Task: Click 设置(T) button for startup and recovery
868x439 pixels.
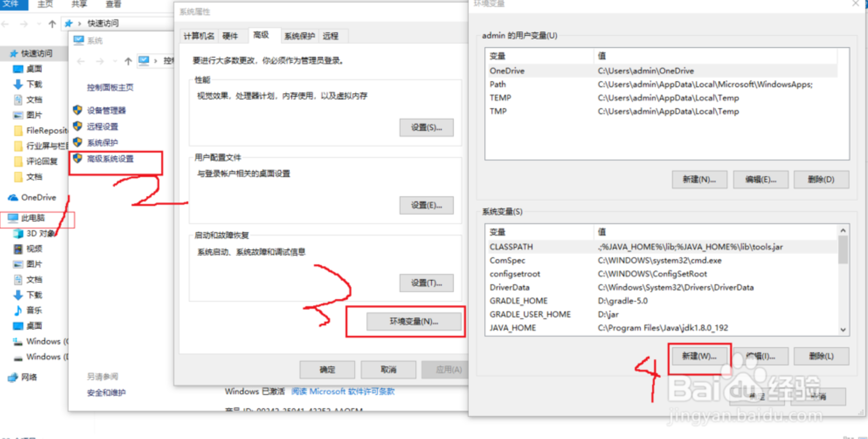Action: [427, 283]
